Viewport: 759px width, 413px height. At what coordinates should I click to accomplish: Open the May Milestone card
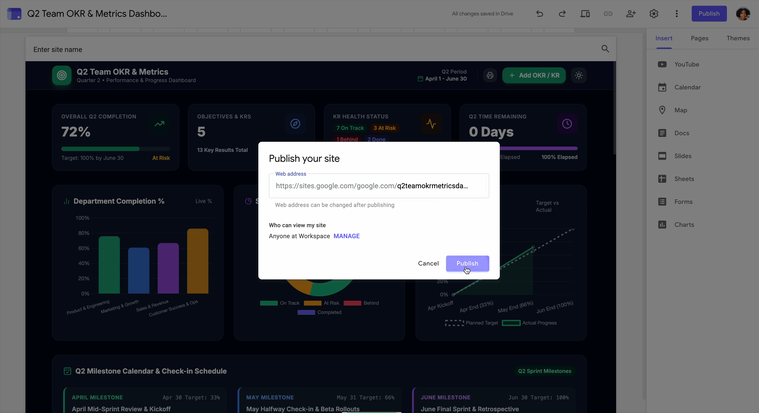click(x=319, y=400)
